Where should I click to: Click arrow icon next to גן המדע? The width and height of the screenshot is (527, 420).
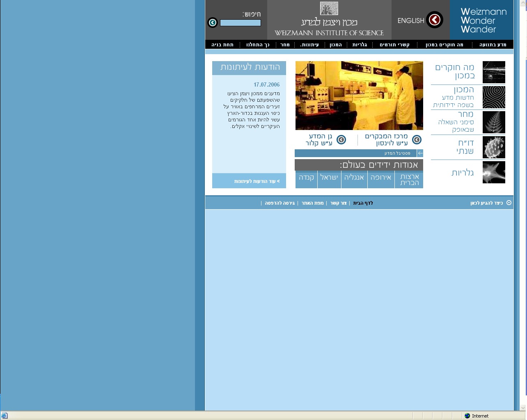pyautogui.click(x=341, y=140)
